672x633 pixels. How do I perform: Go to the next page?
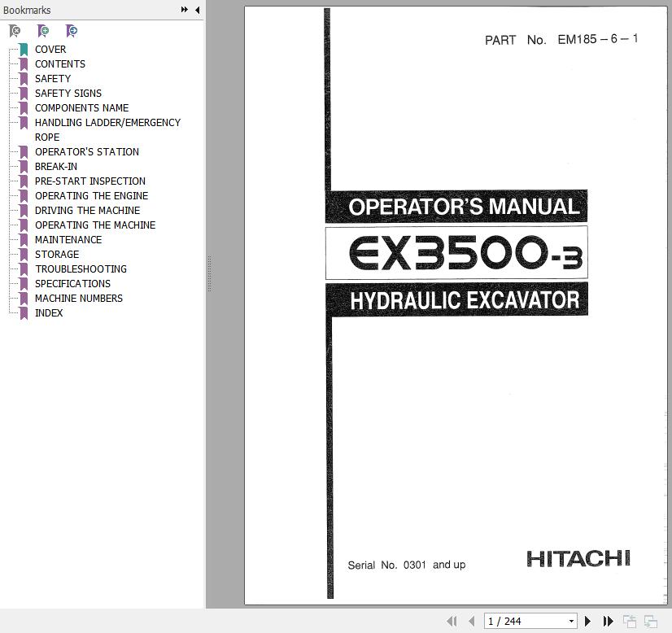pyautogui.click(x=588, y=621)
